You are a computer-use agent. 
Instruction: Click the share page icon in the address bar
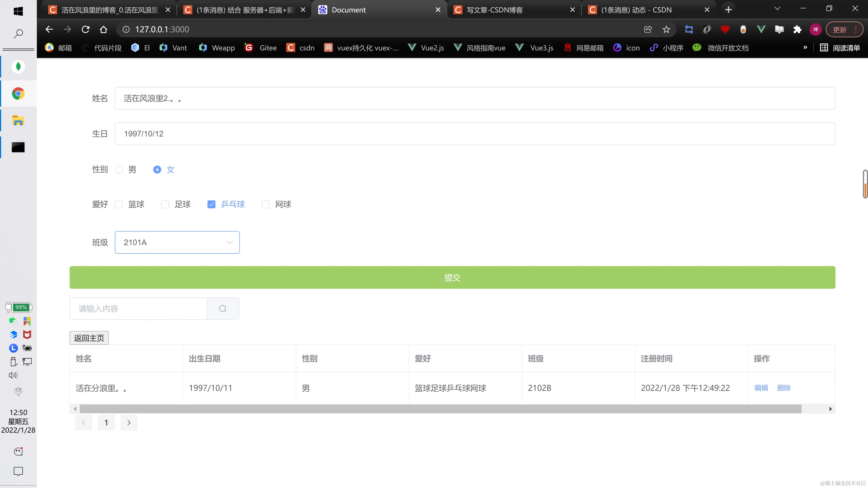coord(648,30)
